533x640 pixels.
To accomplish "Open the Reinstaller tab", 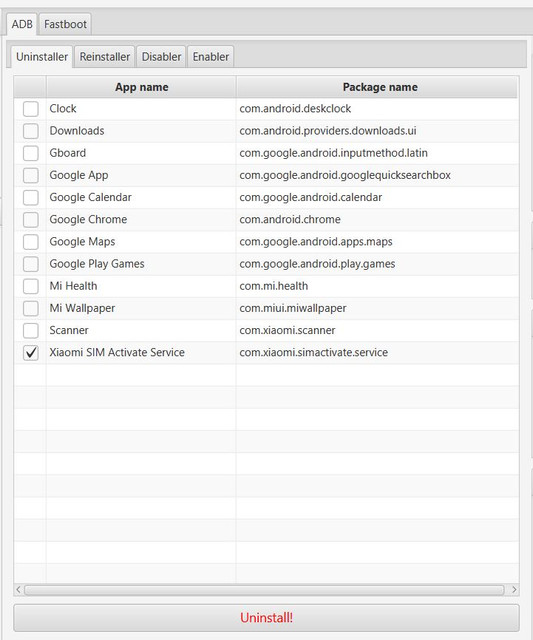I will coord(104,56).
